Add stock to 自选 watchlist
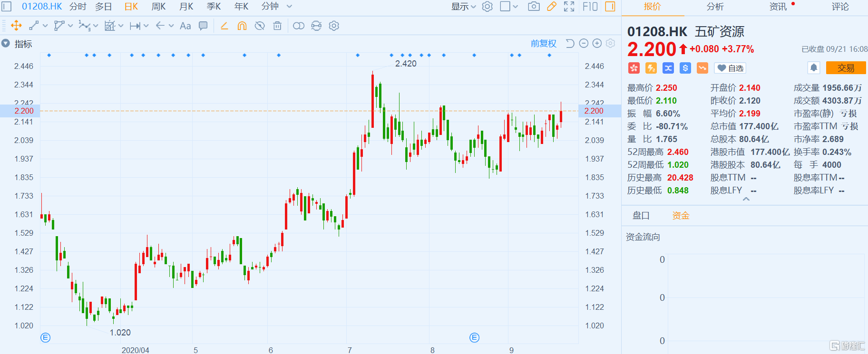The width and height of the screenshot is (868, 354). (730, 68)
